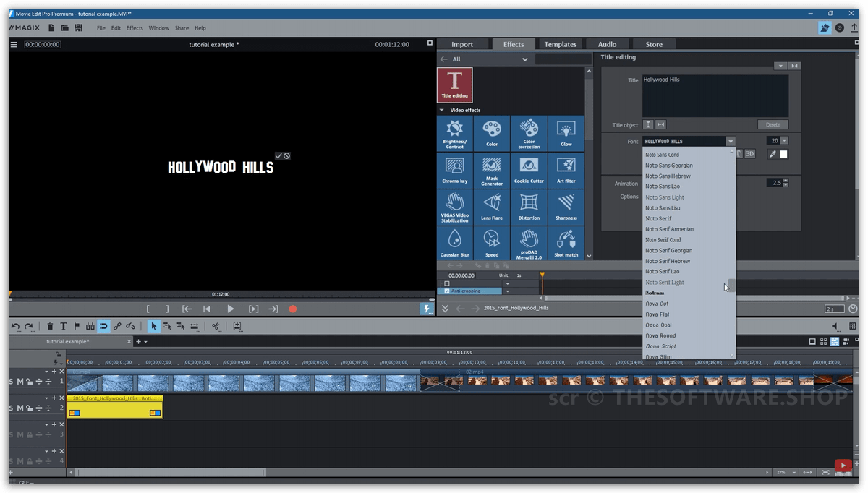Viewport: 868px width, 493px height.
Task: Open the Color correction effect
Action: click(529, 133)
